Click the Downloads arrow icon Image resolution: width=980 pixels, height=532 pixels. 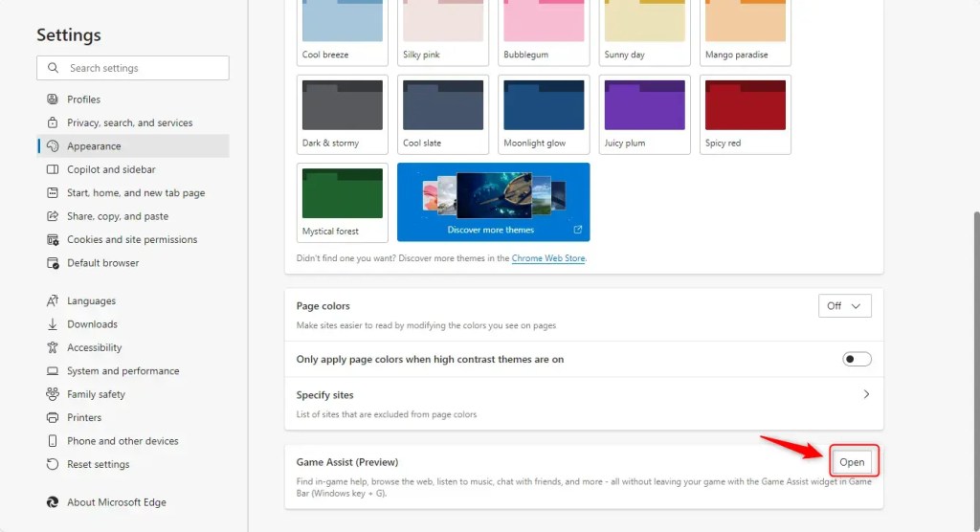[x=53, y=323]
